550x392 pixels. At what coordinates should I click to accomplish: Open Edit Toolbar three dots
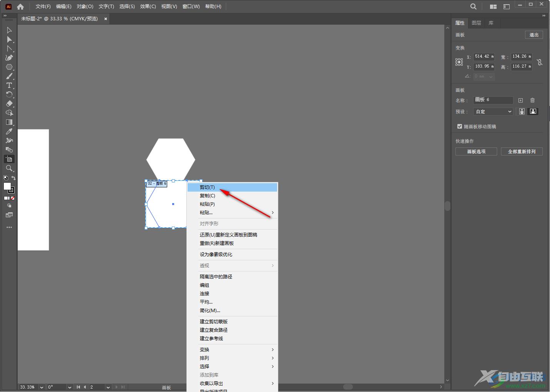click(9, 227)
